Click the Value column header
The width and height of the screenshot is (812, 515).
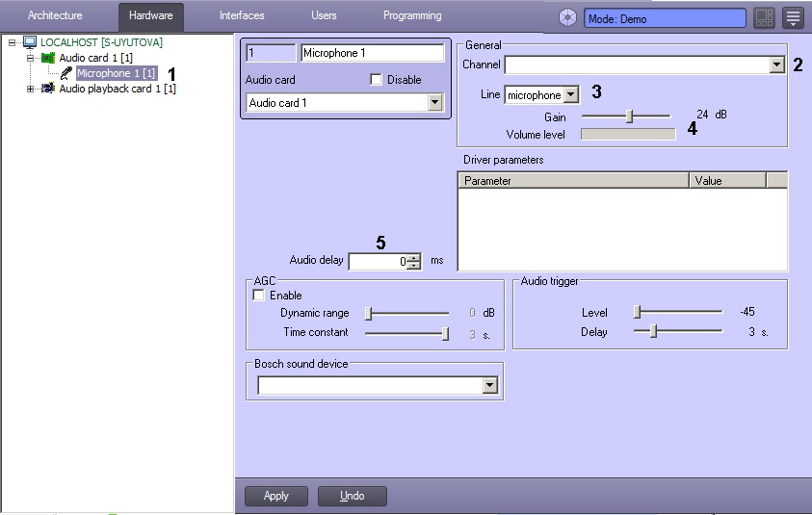[727, 181]
